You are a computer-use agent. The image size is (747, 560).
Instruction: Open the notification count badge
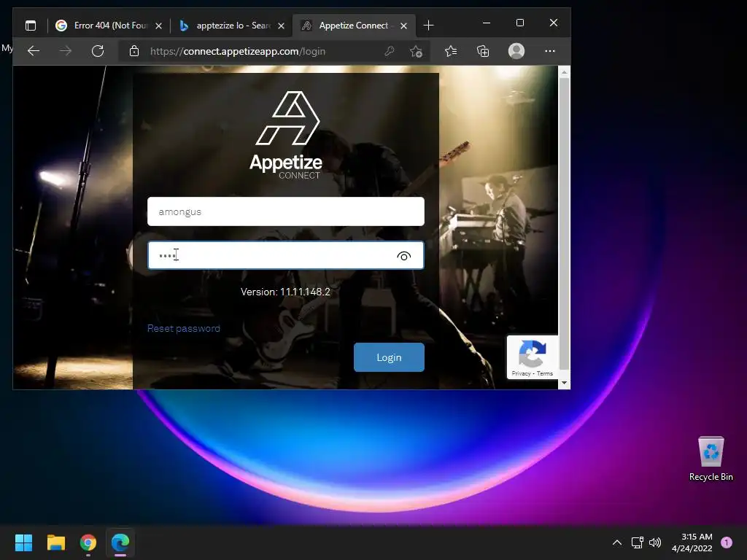coord(727,542)
